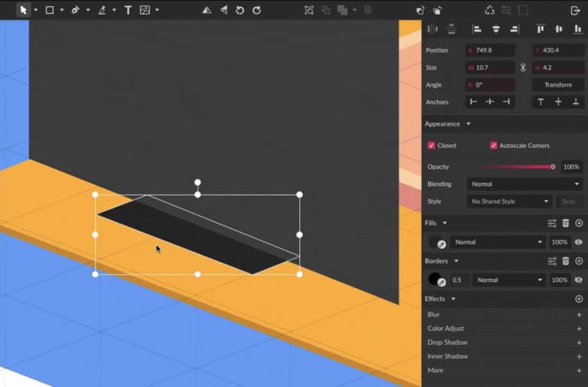
Task: Collapse the Appearance section
Action: coord(469,124)
